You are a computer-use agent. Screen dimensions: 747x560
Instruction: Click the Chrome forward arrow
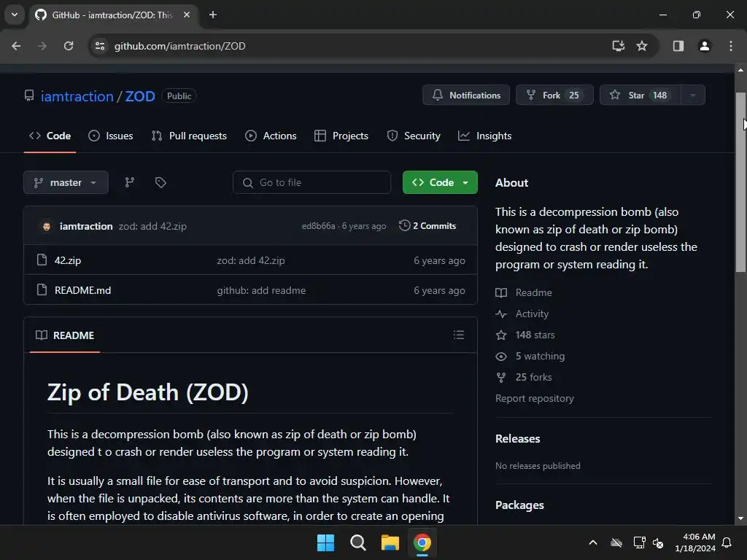point(42,46)
